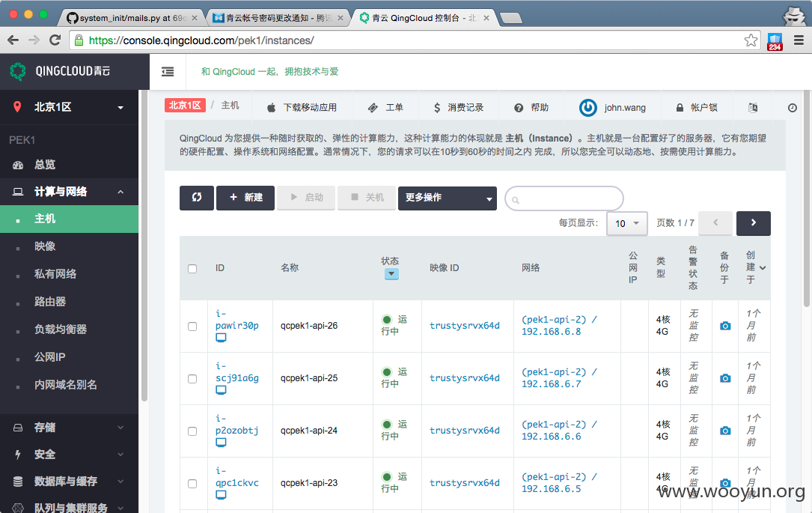This screenshot has width=812, height=513.
Task: Toggle select-all checkbox in table header
Action: point(192,268)
